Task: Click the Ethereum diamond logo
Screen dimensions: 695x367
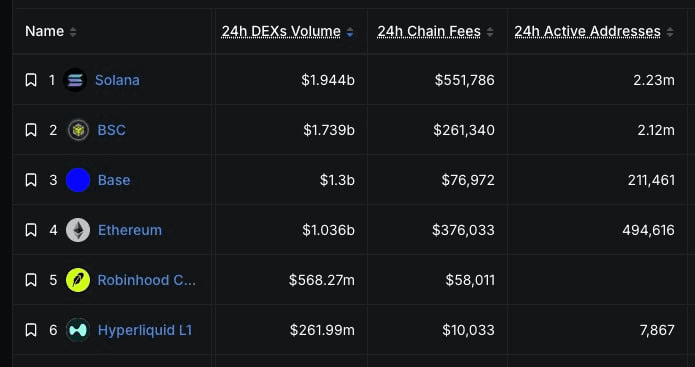Action: pos(78,230)
